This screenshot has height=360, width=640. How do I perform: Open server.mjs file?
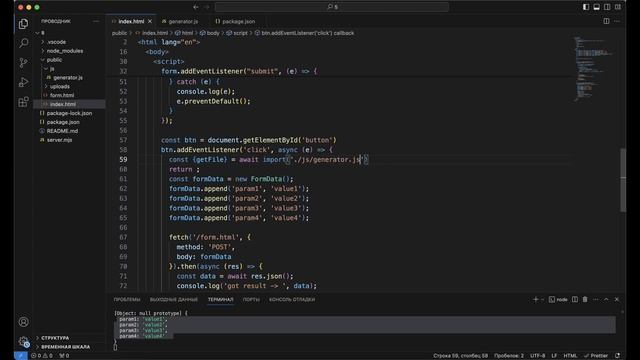pos(60,140)
